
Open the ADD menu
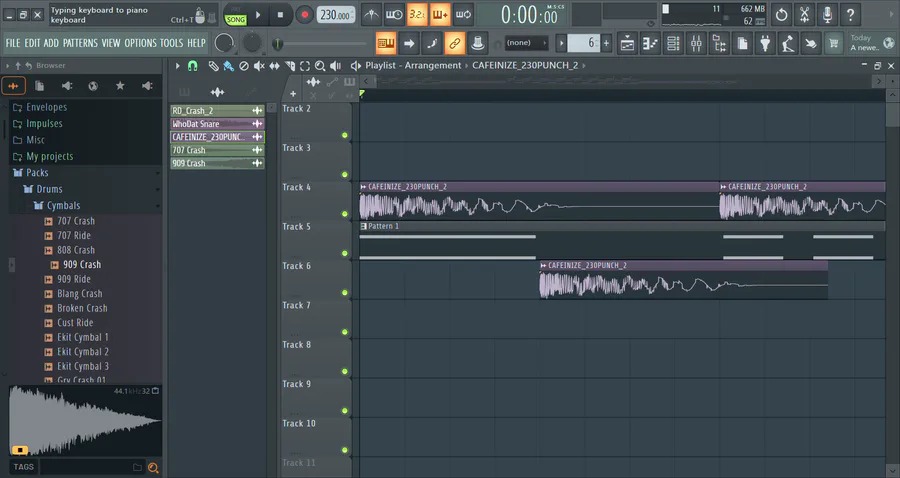pos(51,43)
